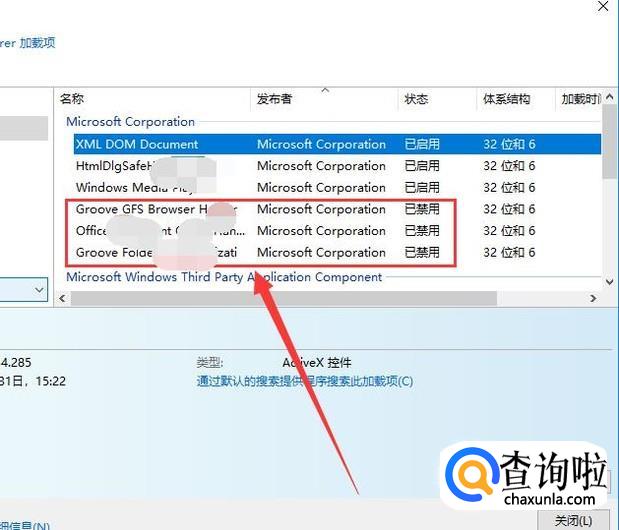Image resolution: width=619 pixels, height=530 pixels.
Task: Click the 关闭(L) button
Action: point(574,521)
